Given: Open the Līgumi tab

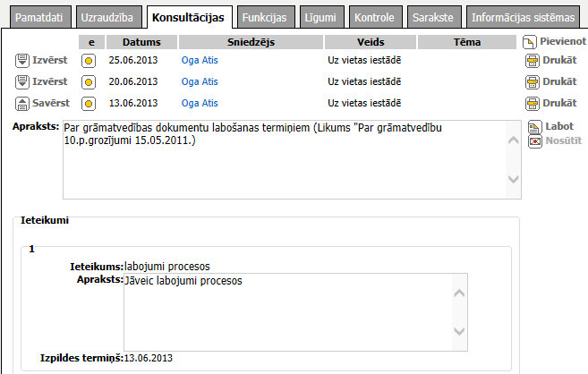Looking at the screenshot, I should coord(319,17).
